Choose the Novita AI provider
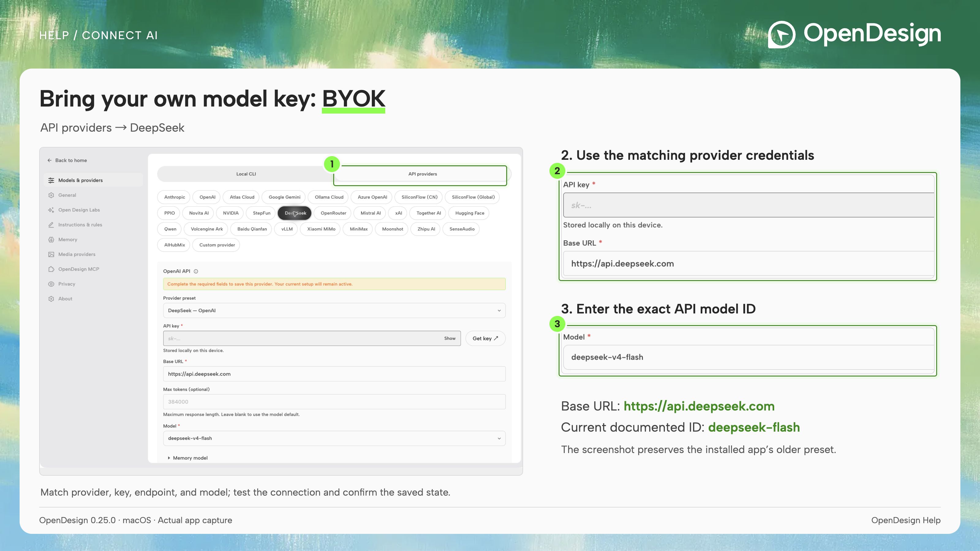980x551 pixels. click(x=198, y=213)
